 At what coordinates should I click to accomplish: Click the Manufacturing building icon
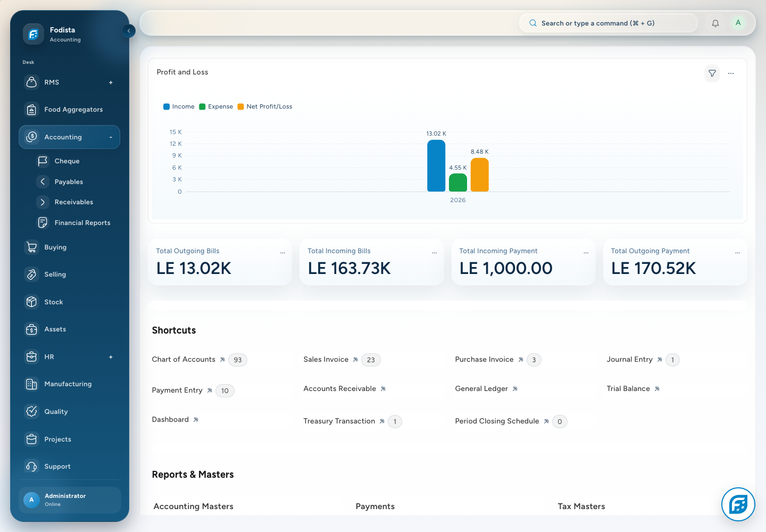pyautogui.click(x=32, y=384)
